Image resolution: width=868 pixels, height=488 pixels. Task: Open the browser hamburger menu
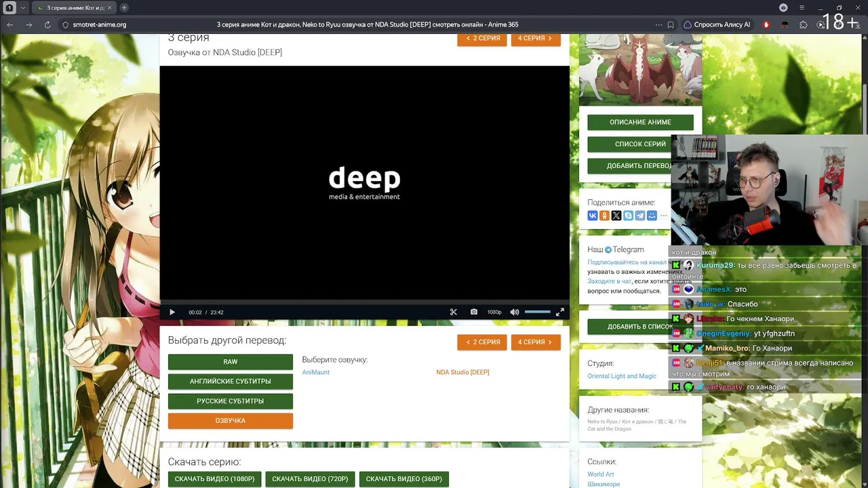[802, 7]
